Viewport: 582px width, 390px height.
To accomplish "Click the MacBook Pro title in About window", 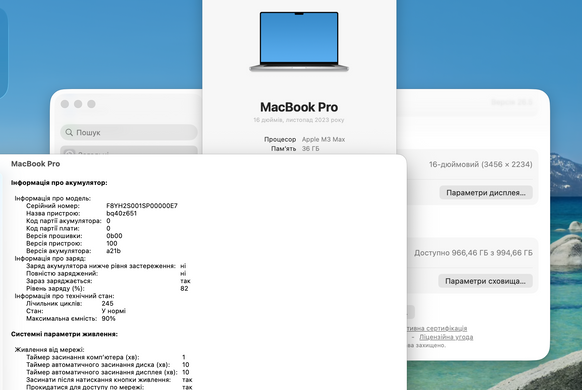I will pyautogui.click(x=299, y=107).
